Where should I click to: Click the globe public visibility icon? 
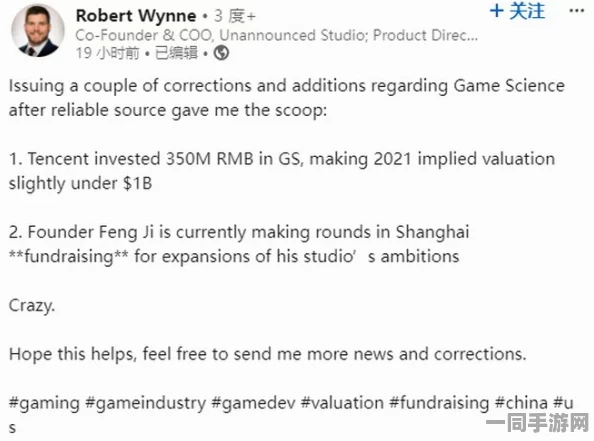(221, 53)
